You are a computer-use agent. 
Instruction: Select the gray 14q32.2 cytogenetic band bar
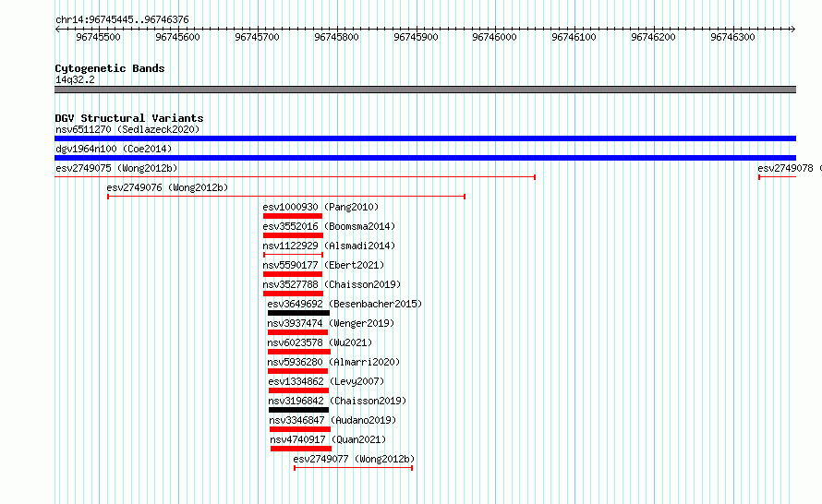coord(425,90)
